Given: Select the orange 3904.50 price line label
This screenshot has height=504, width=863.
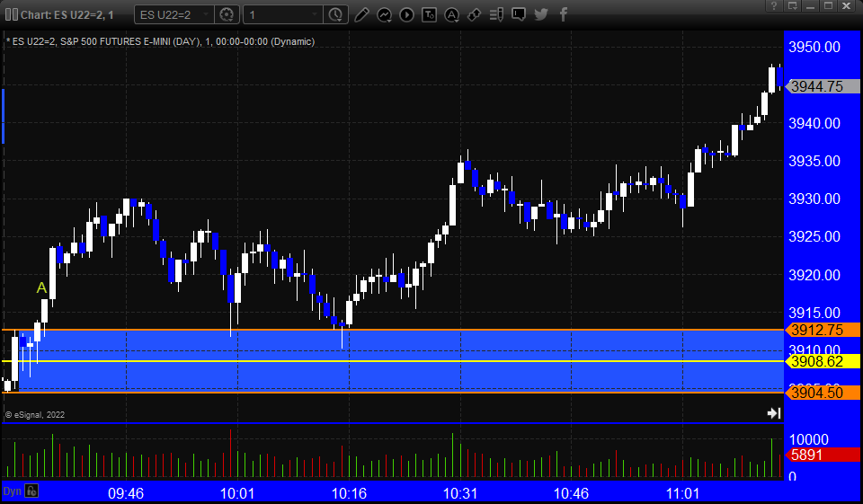Looking at the screenshot, I should click(x=823, y=393).
